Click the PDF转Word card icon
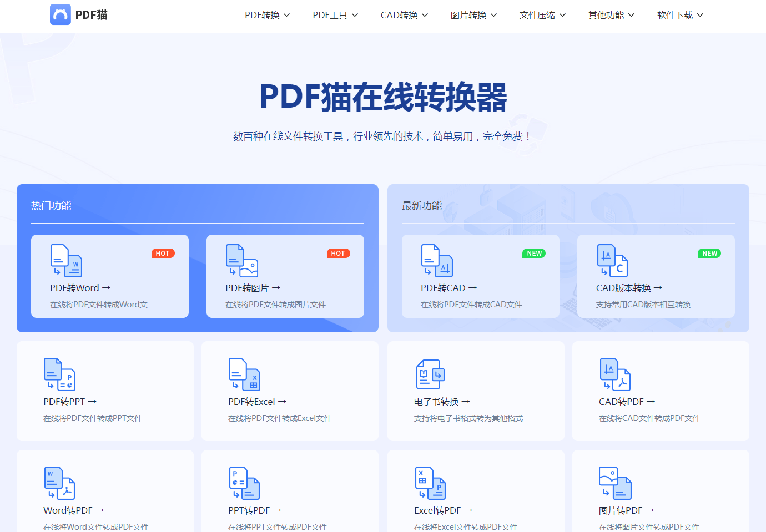 click(66, 260)
